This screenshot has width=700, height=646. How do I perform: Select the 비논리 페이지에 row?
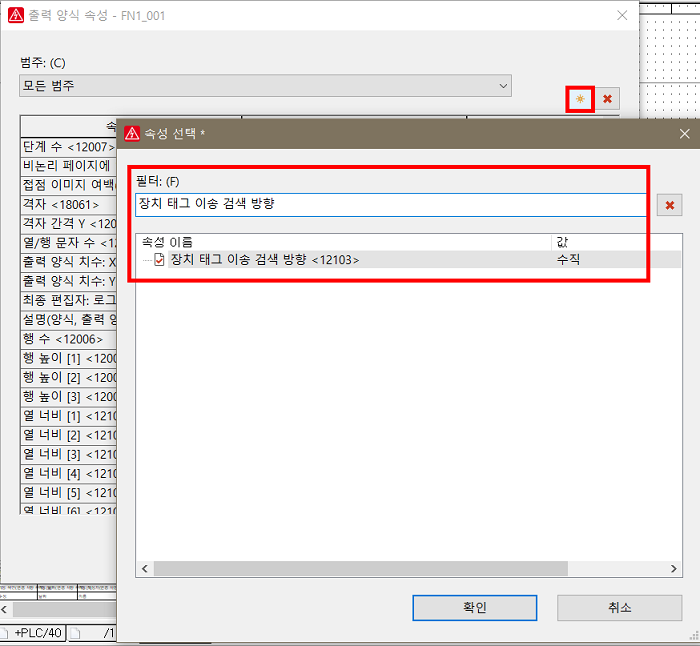(x=69, y=166)
